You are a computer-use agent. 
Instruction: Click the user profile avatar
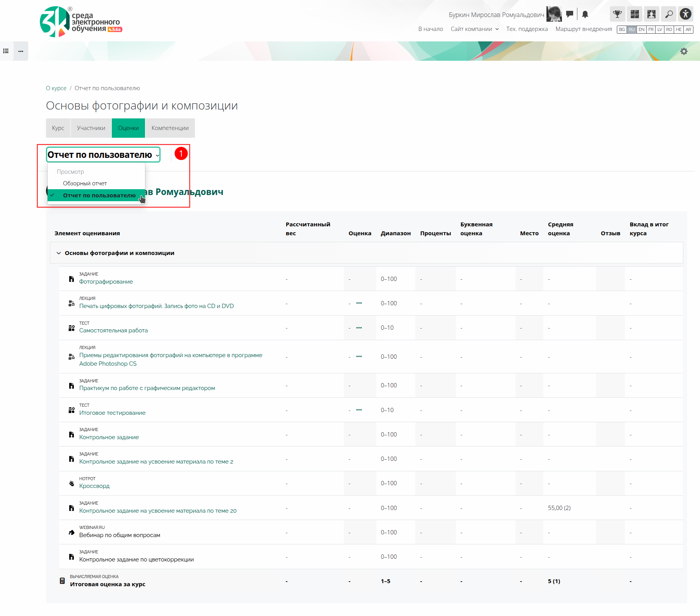(554, 14)
